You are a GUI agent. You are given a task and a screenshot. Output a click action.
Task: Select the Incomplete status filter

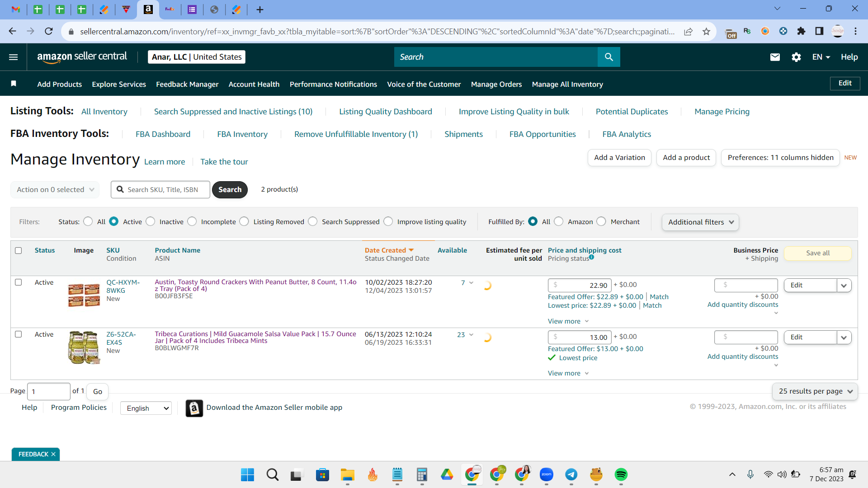(192, 221)
